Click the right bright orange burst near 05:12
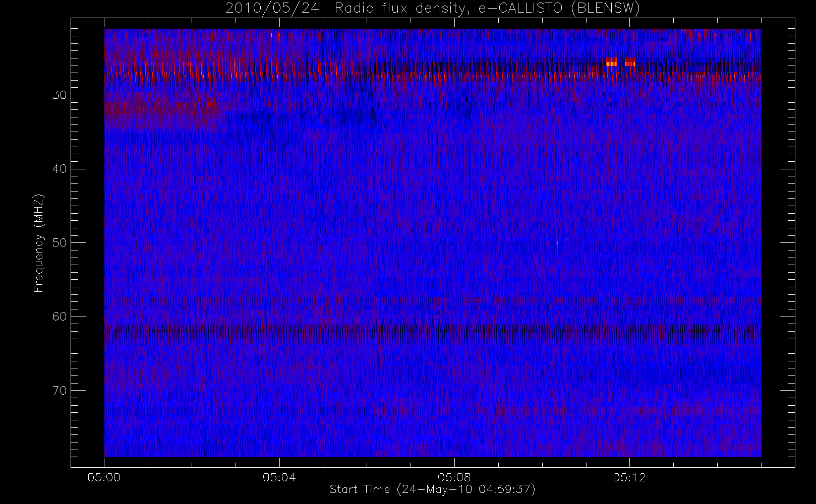 coord(630,62)
